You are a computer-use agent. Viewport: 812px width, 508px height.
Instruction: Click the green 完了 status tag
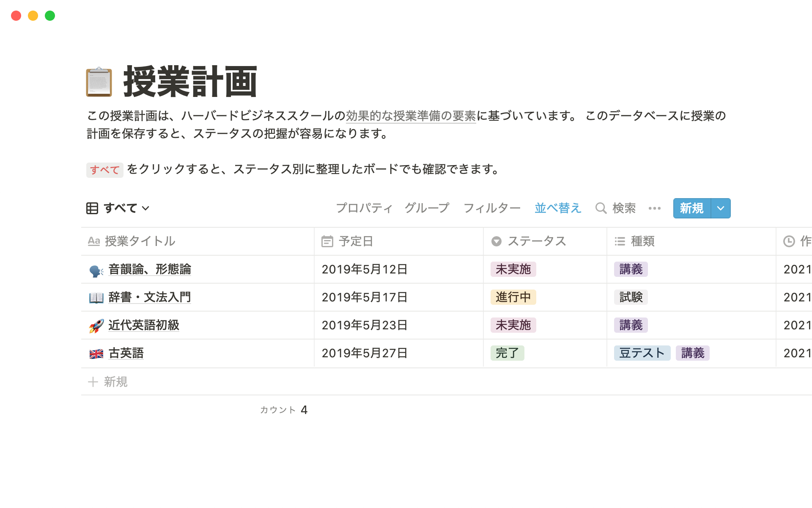point(507,353)
